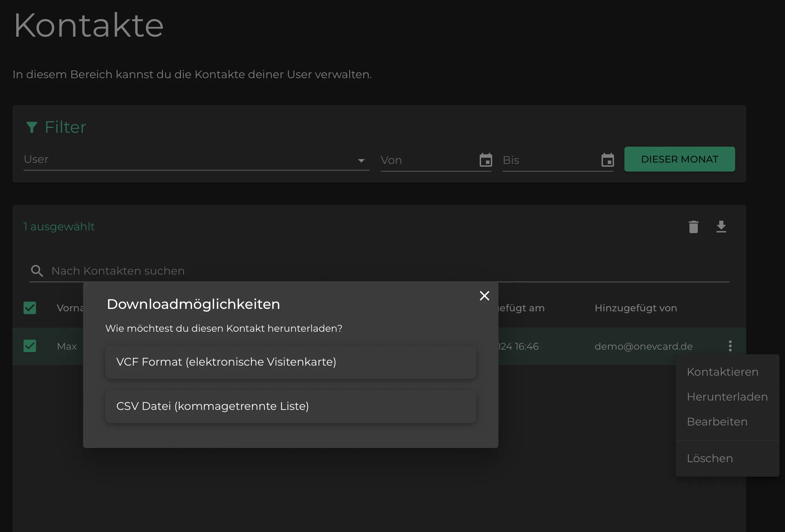
Task: Click the 1 ausgewählt label
Action: coord(59,227)
